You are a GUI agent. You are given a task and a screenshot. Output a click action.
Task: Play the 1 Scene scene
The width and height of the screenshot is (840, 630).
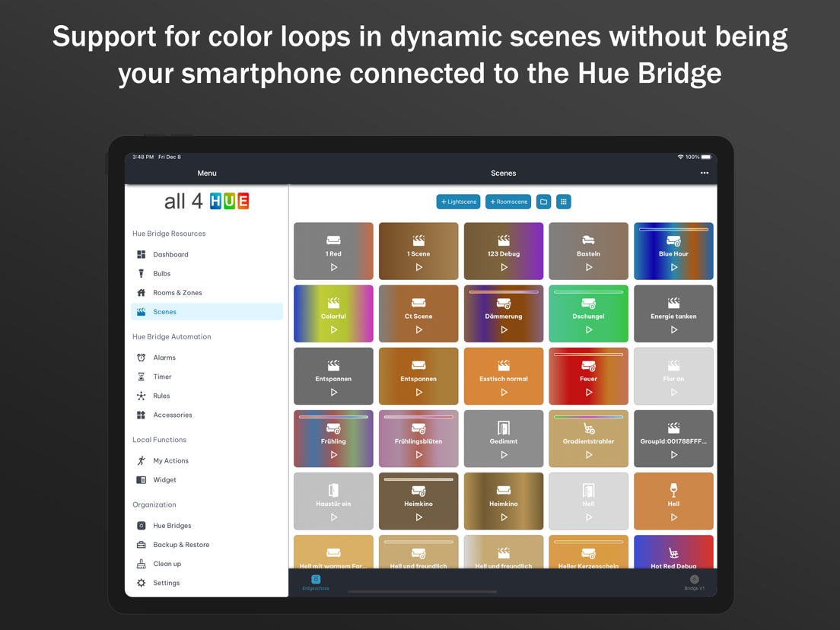tap(419, 267)
